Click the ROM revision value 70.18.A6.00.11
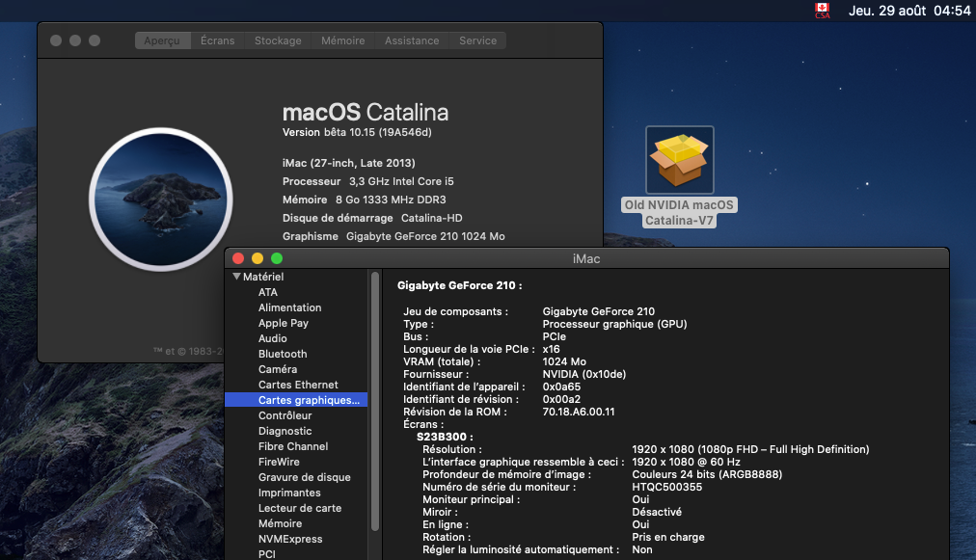 pyautogui.click(x=579, y=412)
